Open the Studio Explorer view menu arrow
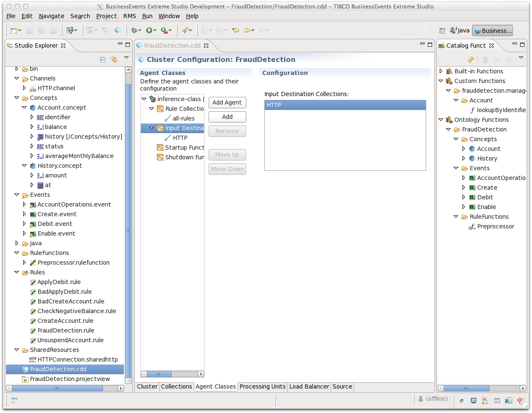Screen dimensions: 532x413 pos(126,58)
